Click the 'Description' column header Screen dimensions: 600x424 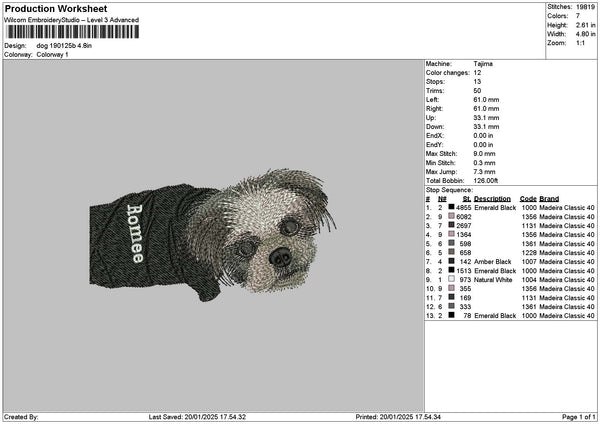(492, 199)
